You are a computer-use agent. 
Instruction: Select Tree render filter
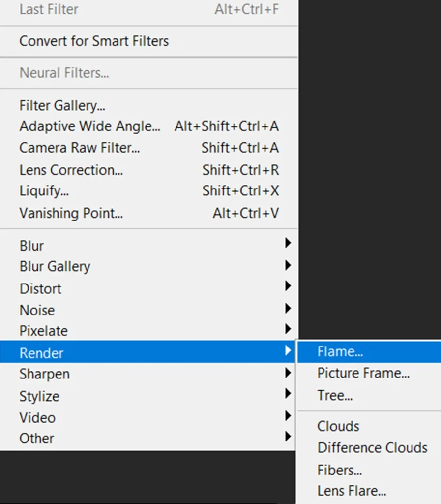click(x=335, y=395)
